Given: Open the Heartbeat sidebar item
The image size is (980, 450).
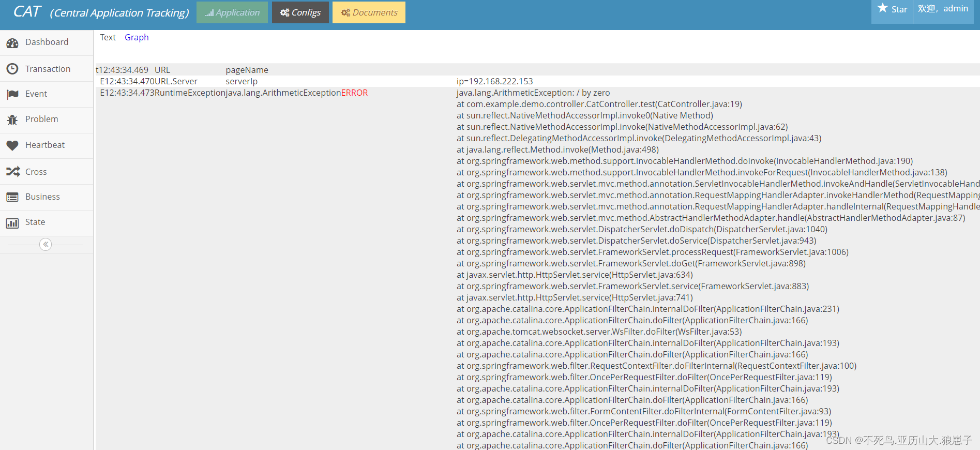Looking at the screenshot, I should click(47, 145).
